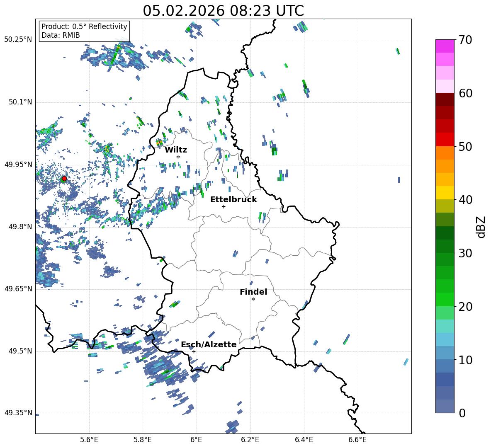
Task: Click the 5.8°E longitude label
Action: tap(143, 440)
